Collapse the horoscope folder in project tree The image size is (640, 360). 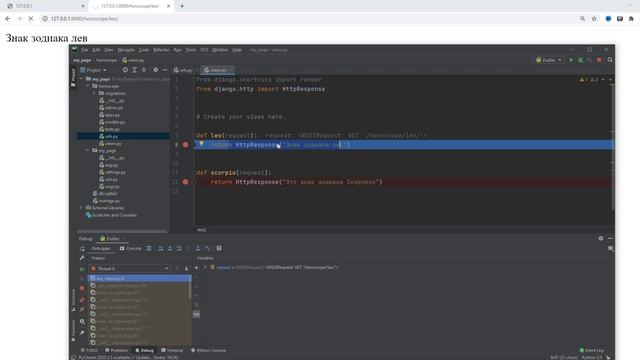tap(88, 87)
